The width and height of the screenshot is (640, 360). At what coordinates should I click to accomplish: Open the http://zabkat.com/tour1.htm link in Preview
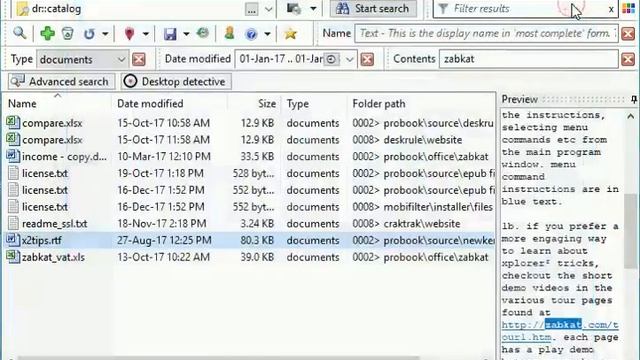tap(560, 331)
